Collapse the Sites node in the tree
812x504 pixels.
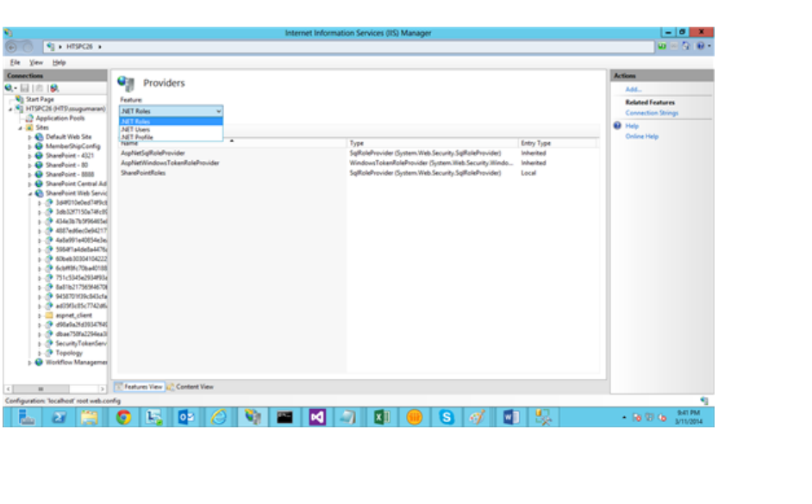[20, 128]
